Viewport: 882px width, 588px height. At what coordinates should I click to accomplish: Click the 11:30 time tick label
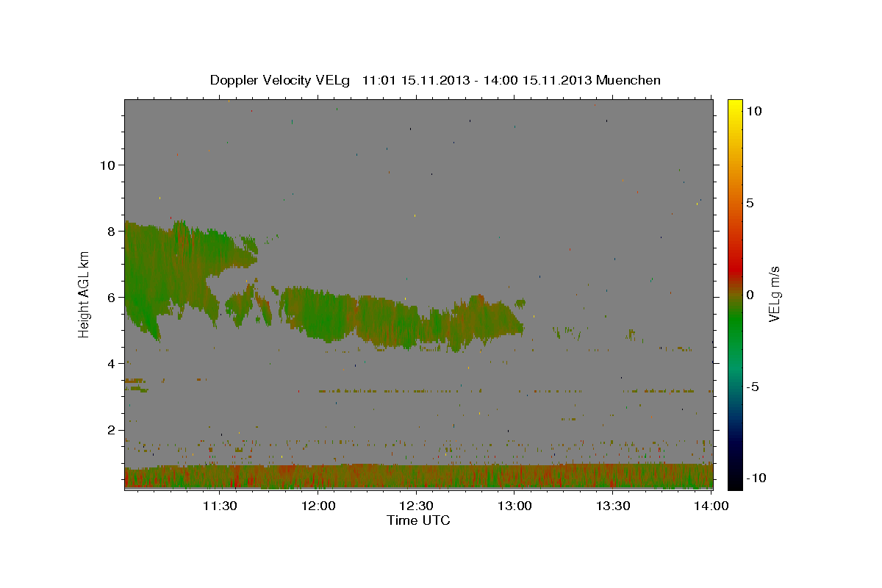[x=220, y=506]
